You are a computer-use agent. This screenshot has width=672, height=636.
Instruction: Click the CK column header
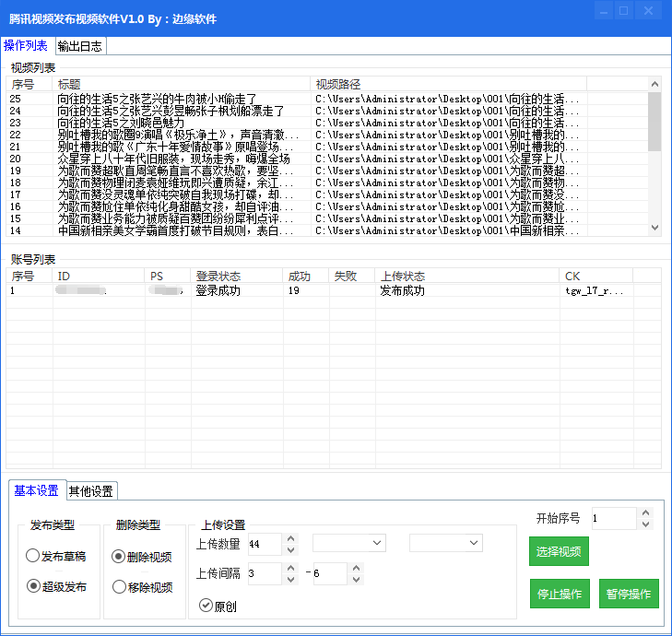click(x=596, y=276)
